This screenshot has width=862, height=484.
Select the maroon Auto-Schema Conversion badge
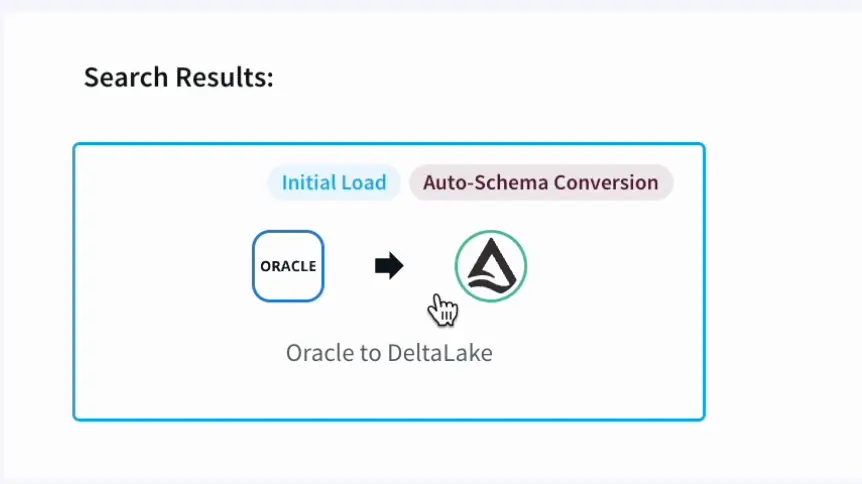tap(540, 183)
